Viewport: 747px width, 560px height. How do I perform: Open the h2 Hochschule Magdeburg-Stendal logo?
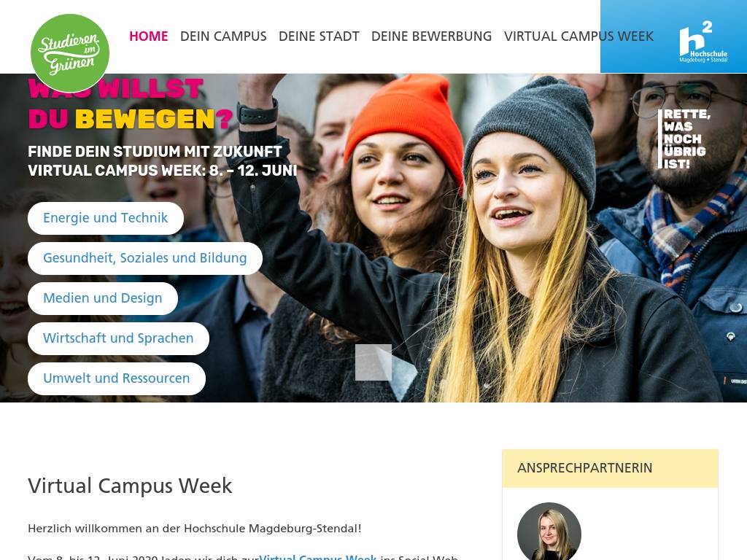703,42
